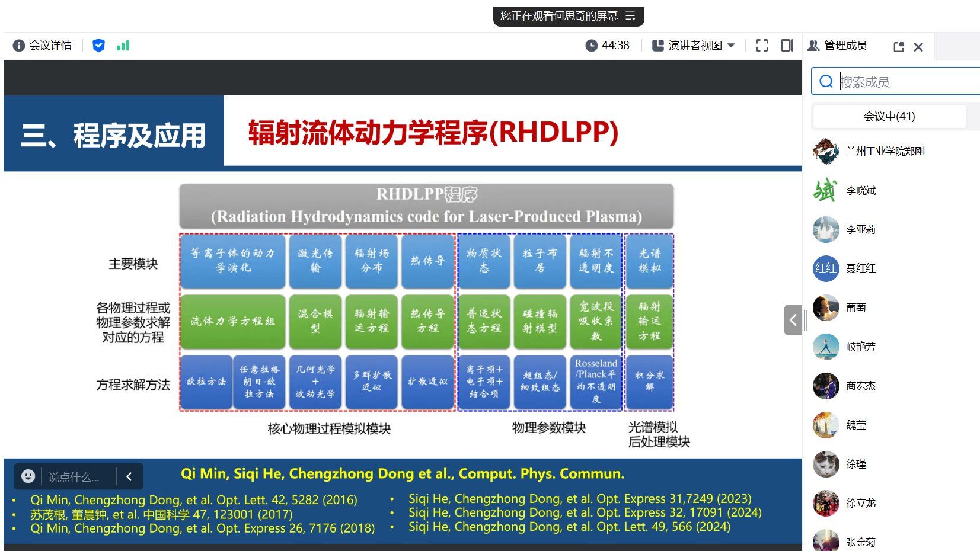Click 聂红红's avatar
Viewport: 980px width, 551px height.
(825, 268)
